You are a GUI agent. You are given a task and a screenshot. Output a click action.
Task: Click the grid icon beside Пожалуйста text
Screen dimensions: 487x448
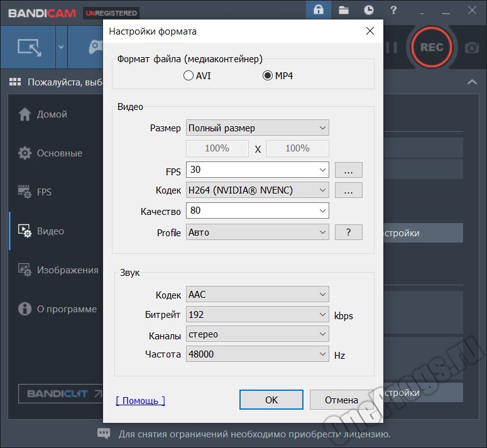[x=16, y=82]
